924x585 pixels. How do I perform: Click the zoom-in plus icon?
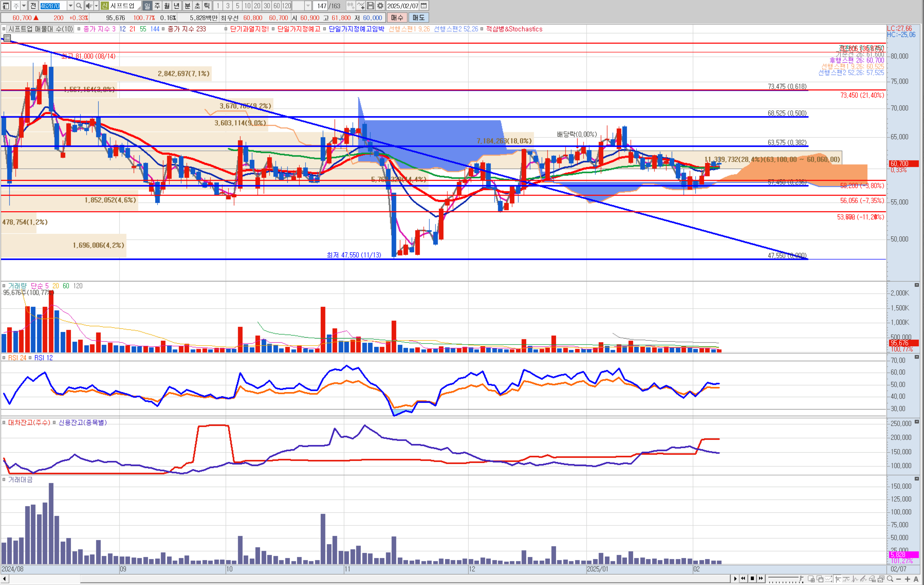coord(908,579)
